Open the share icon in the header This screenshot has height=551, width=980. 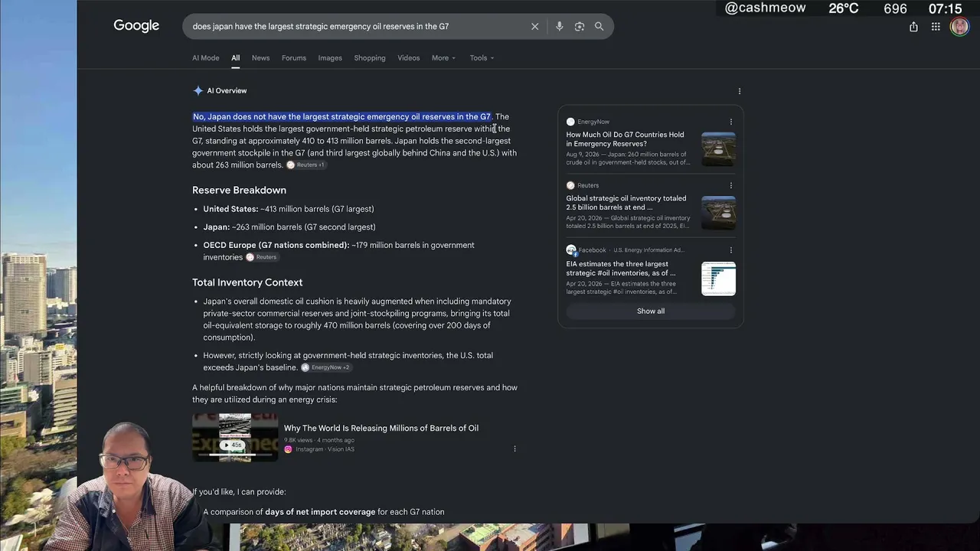pyautogui.click(x=913, y=27)
